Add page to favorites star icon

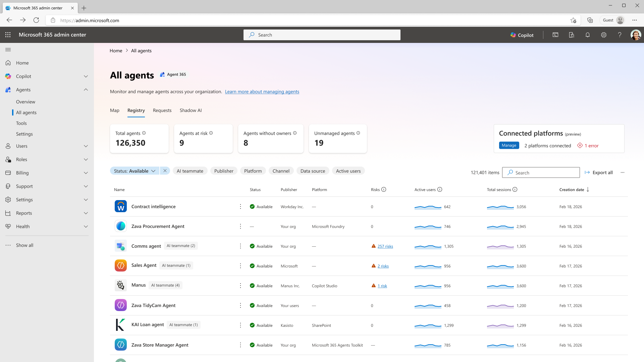click(573, 20)
